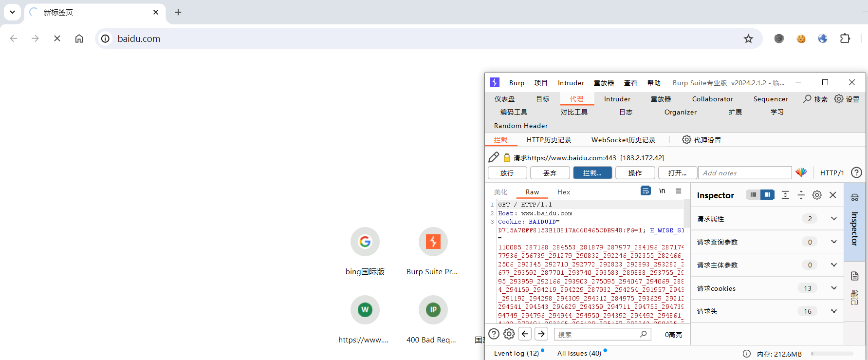Open the Inspector settings gear
The image size is (868, 360).
pyautogui.click(x=817, y=195)
